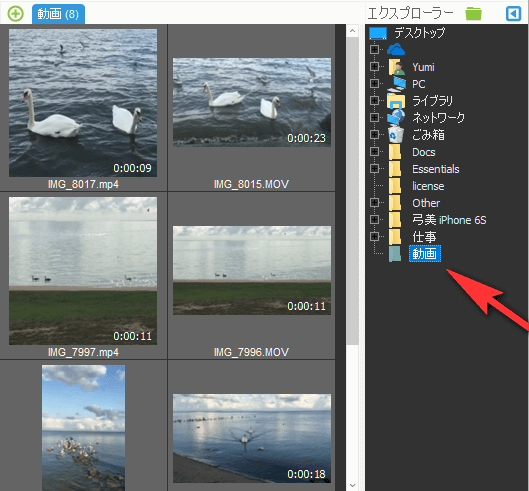Select the Essentials label in the tree

(436, 169)
